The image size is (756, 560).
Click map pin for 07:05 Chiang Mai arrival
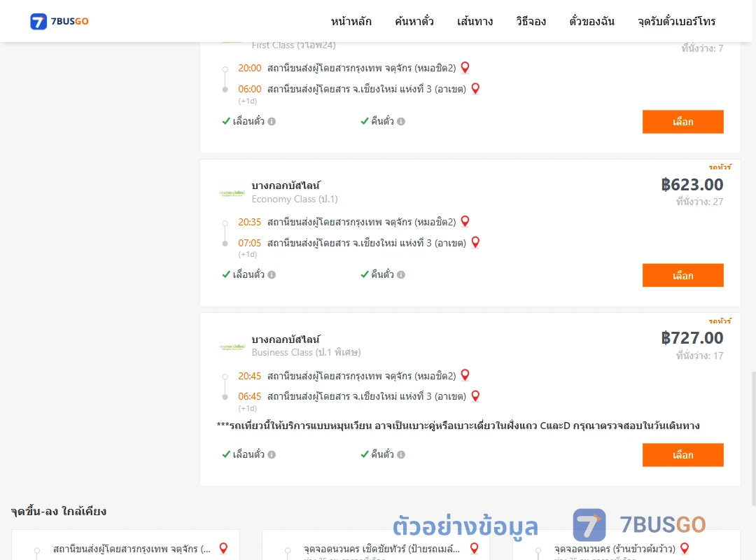475,242
